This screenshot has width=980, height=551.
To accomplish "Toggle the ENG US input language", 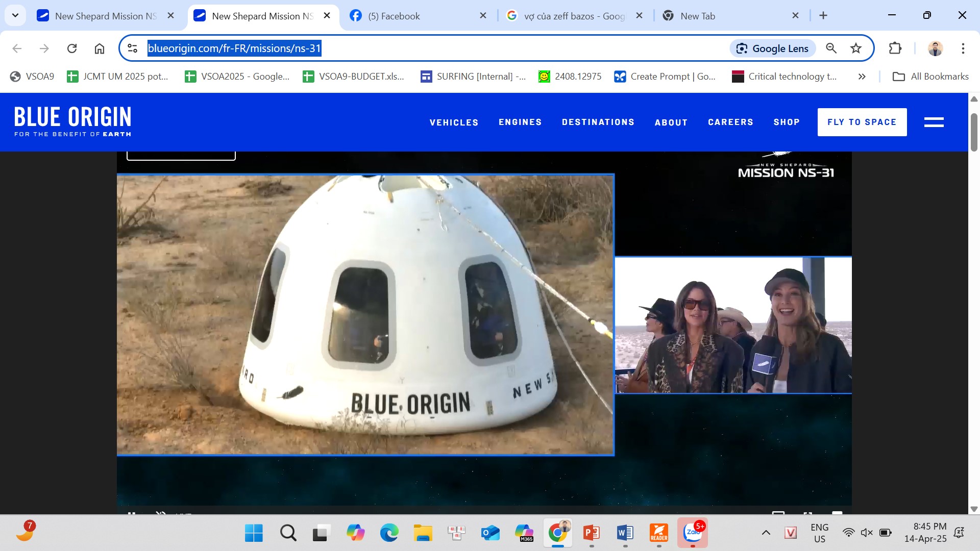I will [x=820, y=533].
